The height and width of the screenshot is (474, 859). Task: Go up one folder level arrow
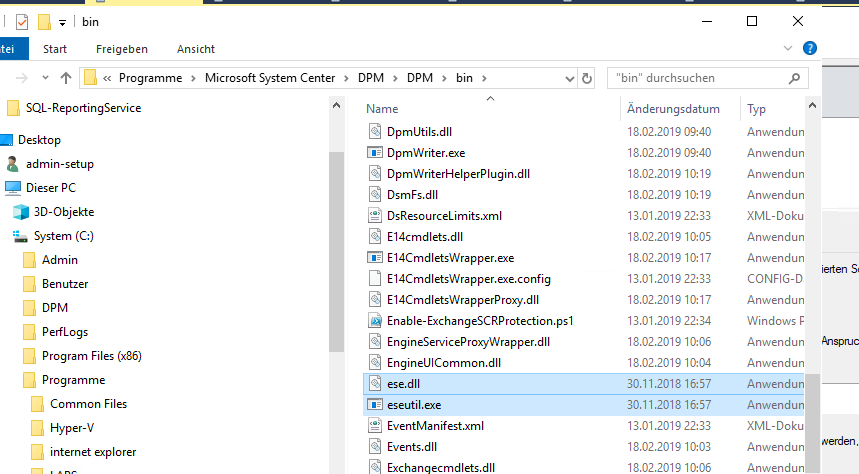(x=66, y=78)
